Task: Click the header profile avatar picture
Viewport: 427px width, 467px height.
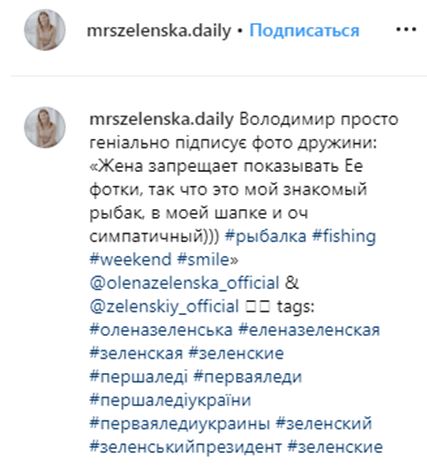Action: (x=45, y=30)
